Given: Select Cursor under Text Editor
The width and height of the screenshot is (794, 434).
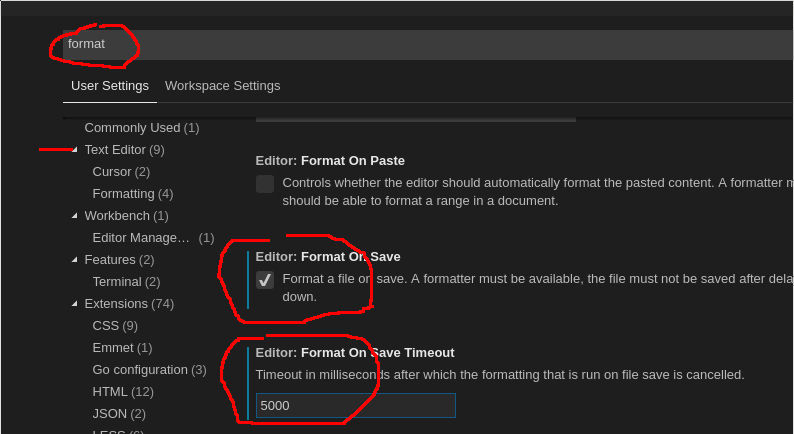Looking at the screenshot, I should pyautogui.click(x=121, y=172).
